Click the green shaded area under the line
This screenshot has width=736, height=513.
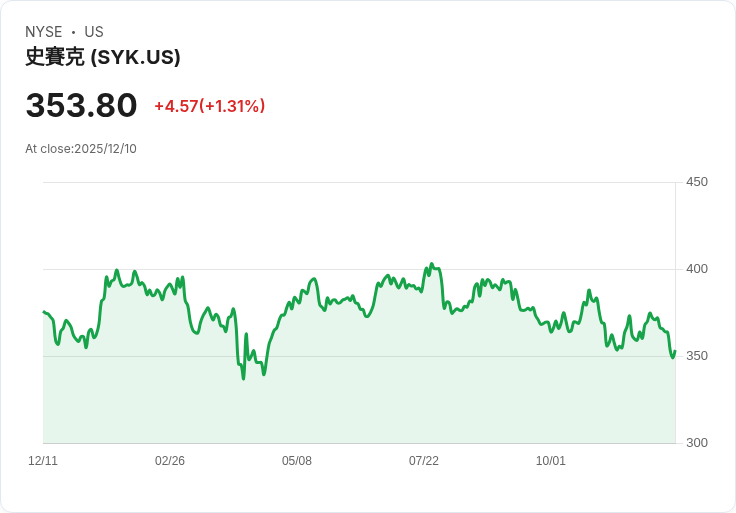click(x=359, y=399)
